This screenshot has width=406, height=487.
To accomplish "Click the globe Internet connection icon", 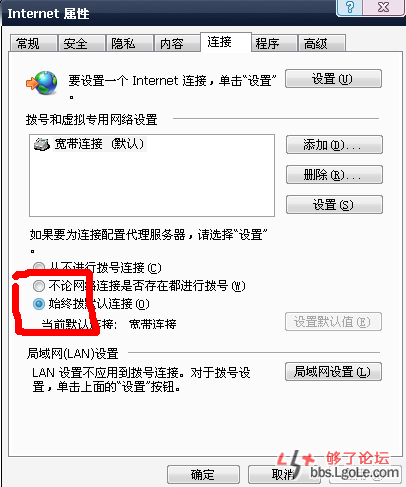I will point(42,83).
